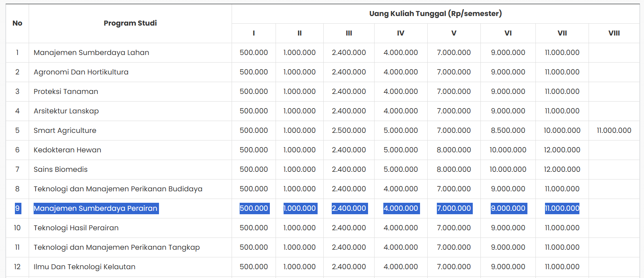Image resolution: width=644 pixels, height=278 pixels.
Task: Click the Program Studi column header
Action: (x=130, y=23)
